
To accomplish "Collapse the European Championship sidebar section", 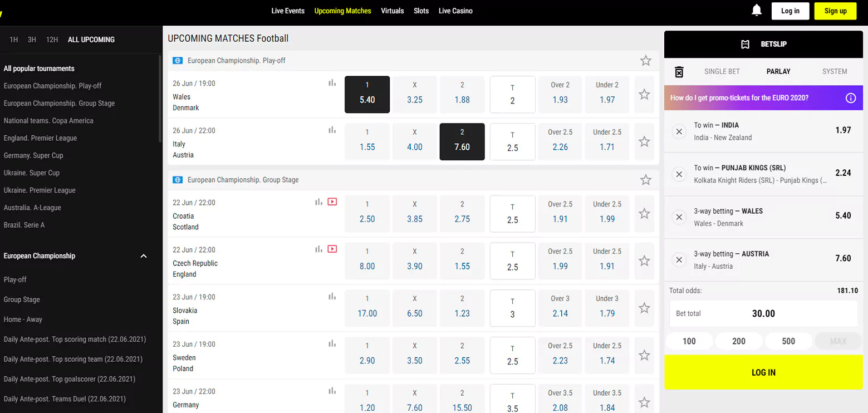I will click(x=143, y=256).
